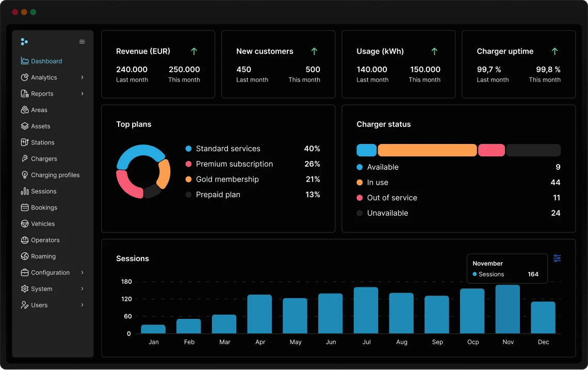
Task: Expand the System submenu chevron
Action: (82, 288)
